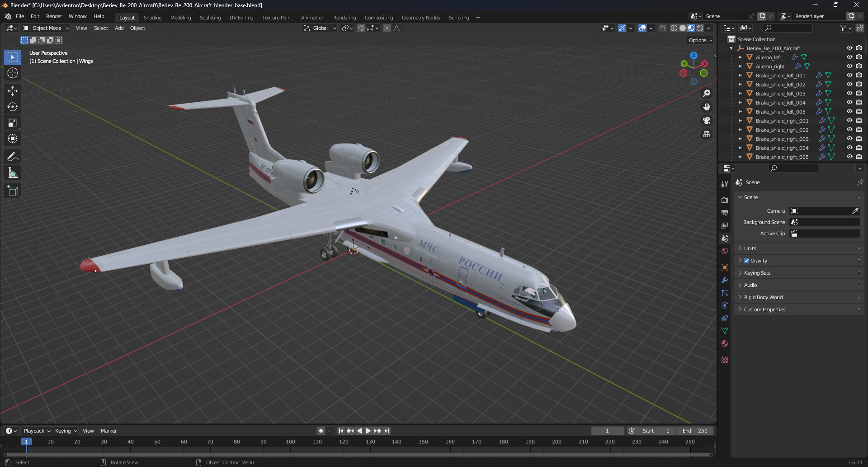The image size is (868, 467).
Task: Jump to the last frame
Action: [x=387, y=431]
